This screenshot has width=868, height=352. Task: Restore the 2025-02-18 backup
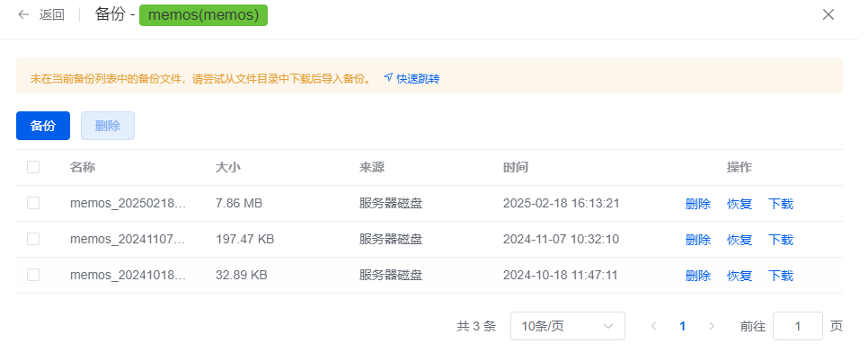[740, 204]
